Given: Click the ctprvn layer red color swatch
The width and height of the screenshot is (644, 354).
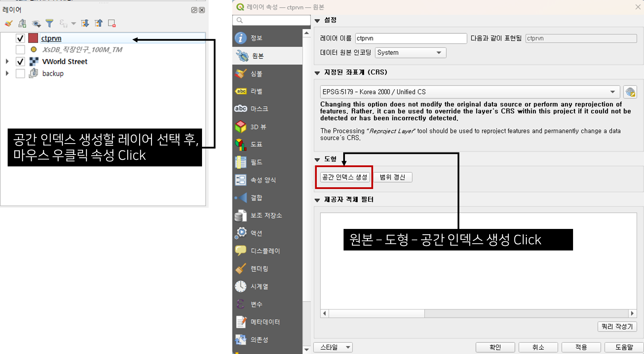Looking at the screenshot, I should click(33, 38).
